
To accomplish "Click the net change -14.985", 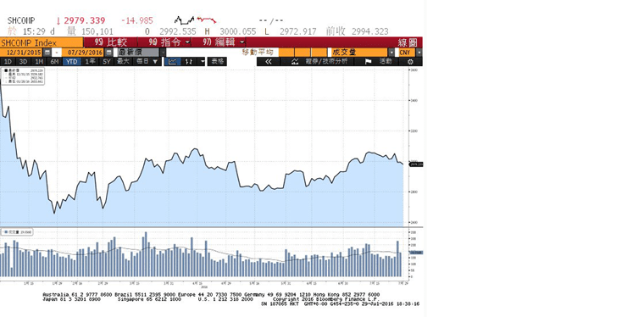I will [137, 20].
